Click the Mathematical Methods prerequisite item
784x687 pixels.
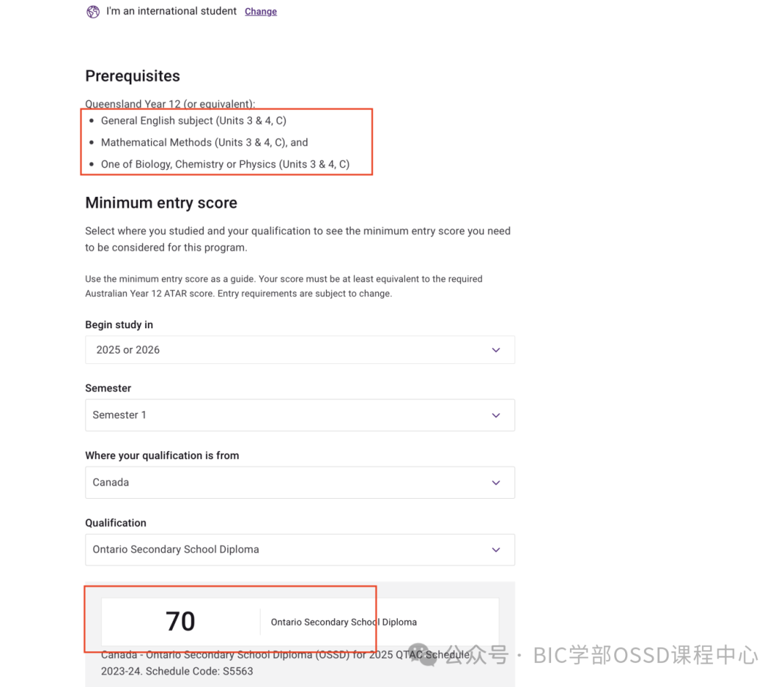point(205,142)
